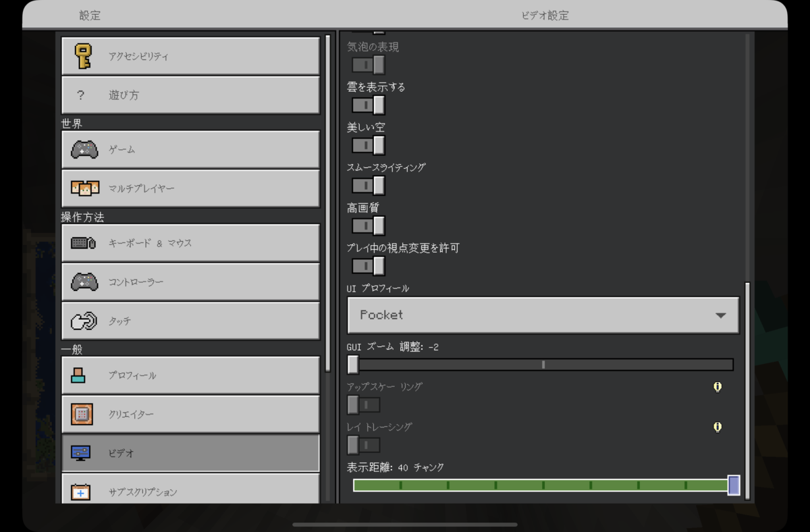Click the keyboard and mouse icon
The image size is (810, 532).
84,242
